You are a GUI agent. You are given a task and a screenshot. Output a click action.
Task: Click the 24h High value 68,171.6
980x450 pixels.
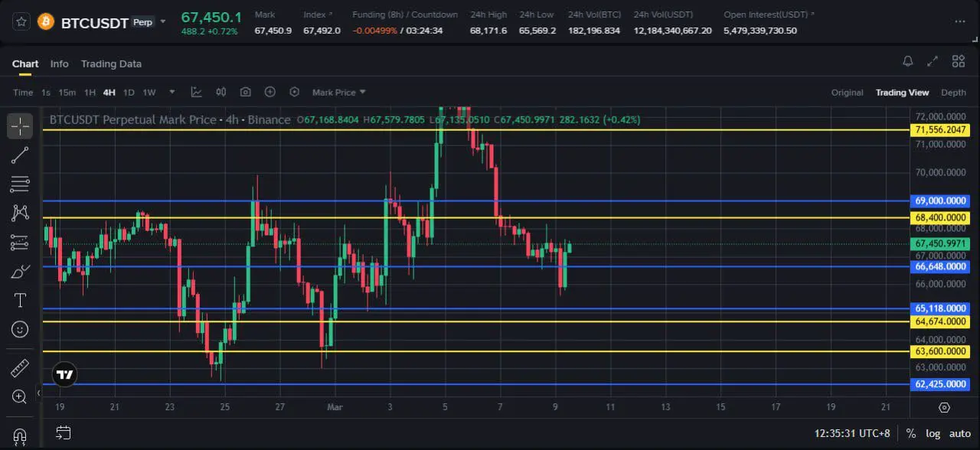[488, 31]
